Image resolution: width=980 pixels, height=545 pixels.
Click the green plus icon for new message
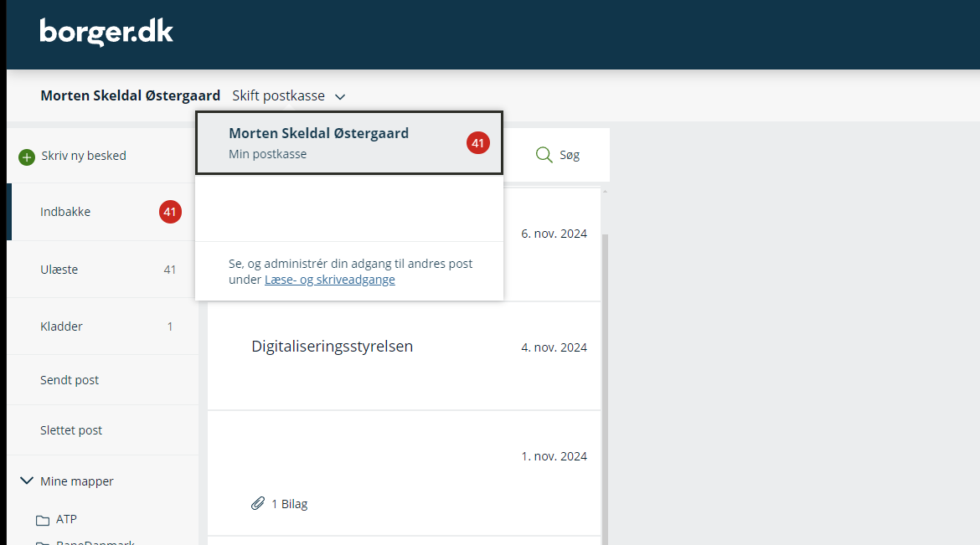click(27, 157)
